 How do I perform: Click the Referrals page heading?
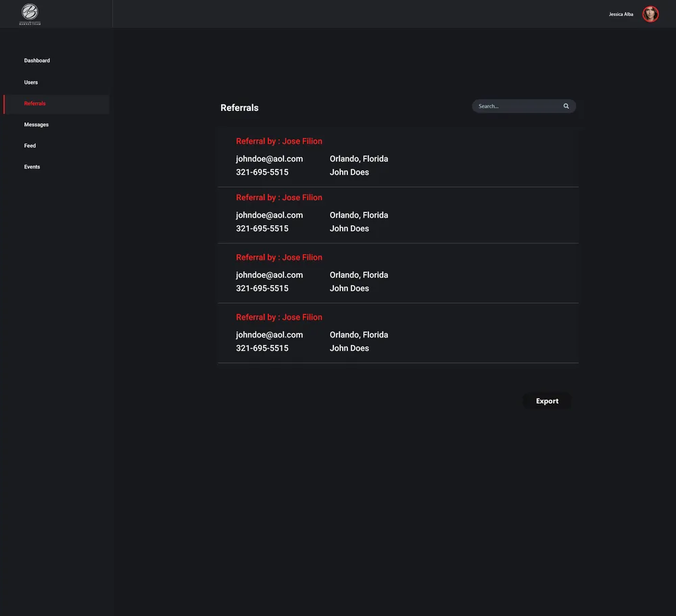click(239, 108)
